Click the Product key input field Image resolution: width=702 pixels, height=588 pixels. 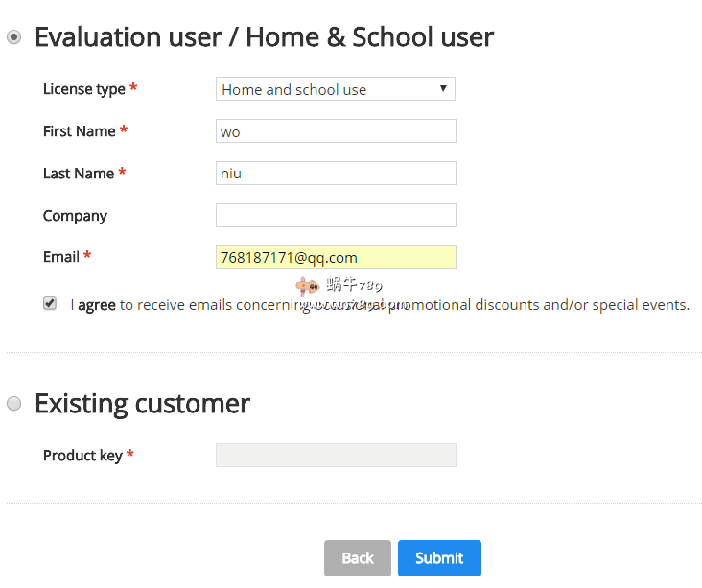tap(336, 456)
